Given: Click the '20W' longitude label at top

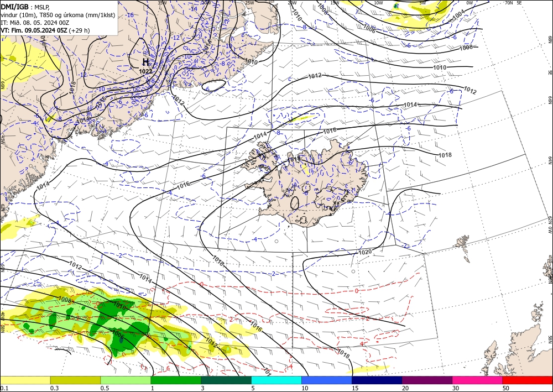Looking at the screenshot, I should pos(292,3).
